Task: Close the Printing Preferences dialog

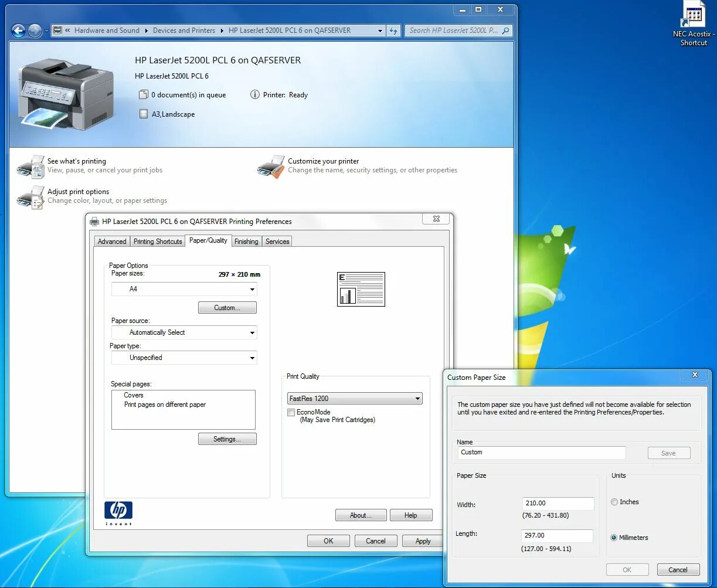Action: (x=436, y=219)
